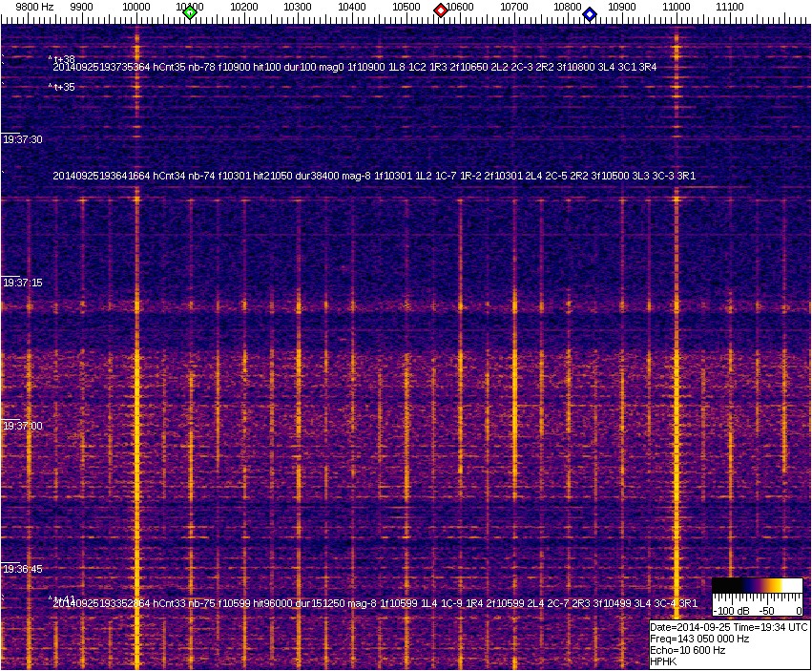The image size is (812, 671).
Task: Click the red diamond frequency marker
Action: click(441, 10)
